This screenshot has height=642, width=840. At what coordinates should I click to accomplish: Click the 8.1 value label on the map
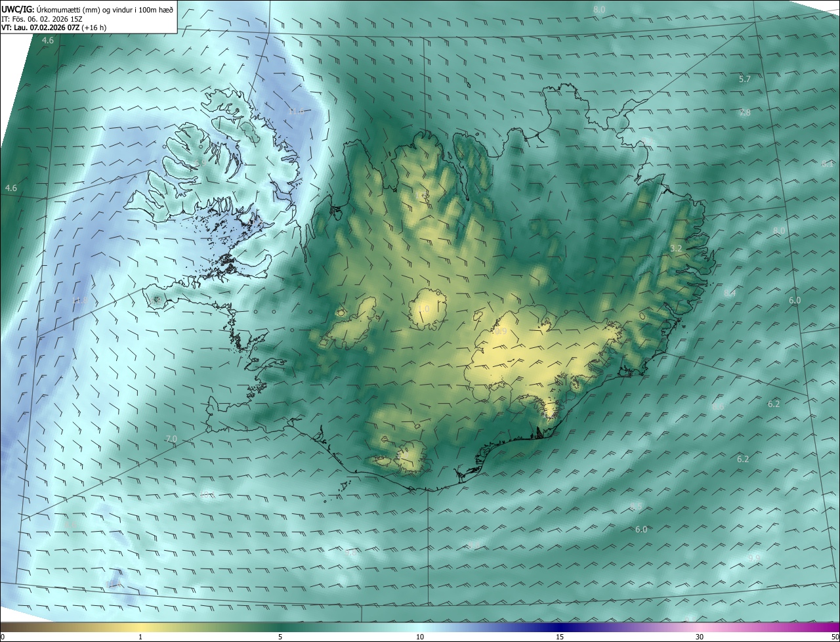828,164
